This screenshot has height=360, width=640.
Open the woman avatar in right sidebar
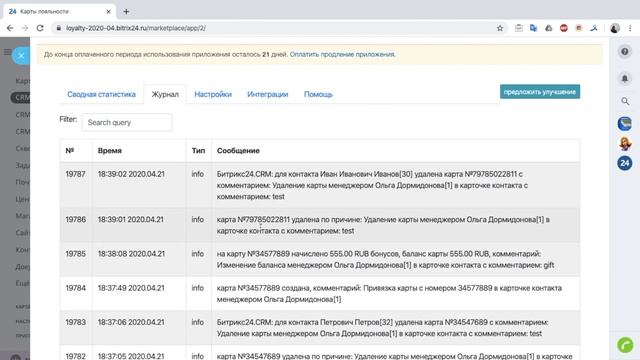pos(624,144)
